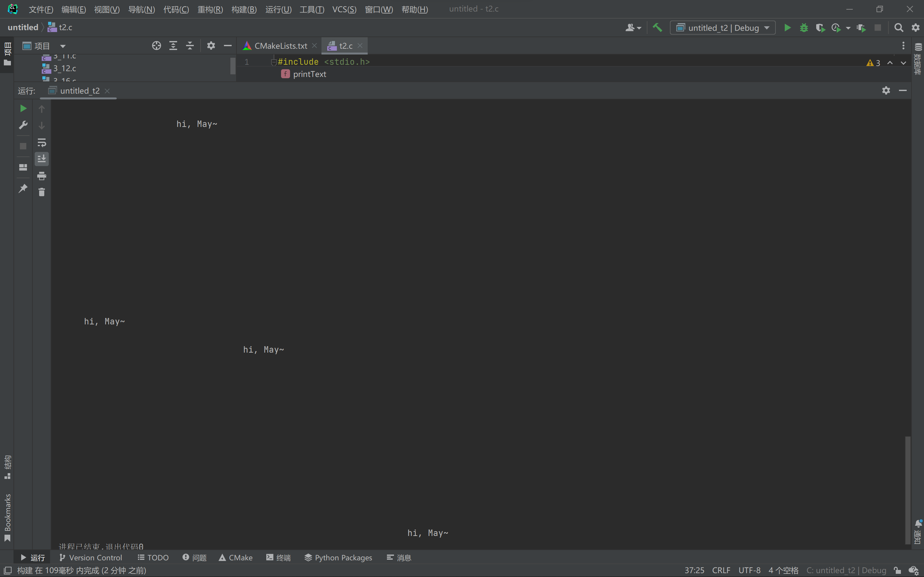
Task: Toggle scroll to end in console
Action: 42,159
